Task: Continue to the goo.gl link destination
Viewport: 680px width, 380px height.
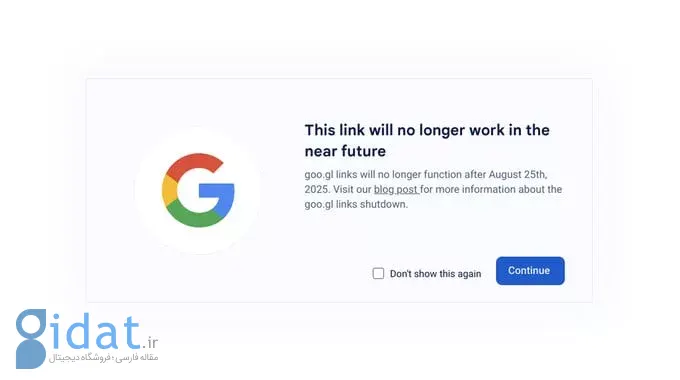Action: [x=530, y=271]
